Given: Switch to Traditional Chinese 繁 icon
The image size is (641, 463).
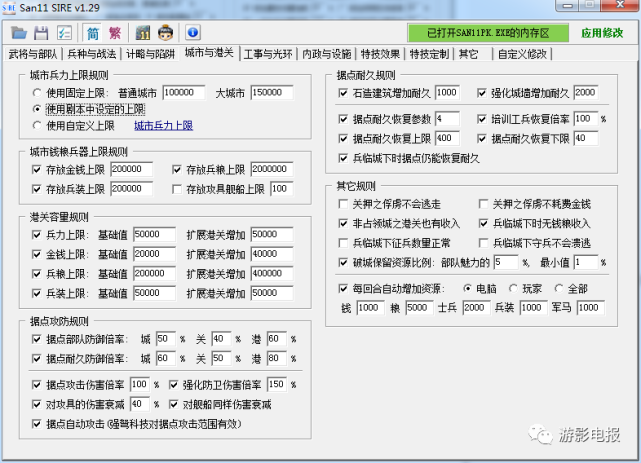Looking at the screenshot, I should 115,33.
